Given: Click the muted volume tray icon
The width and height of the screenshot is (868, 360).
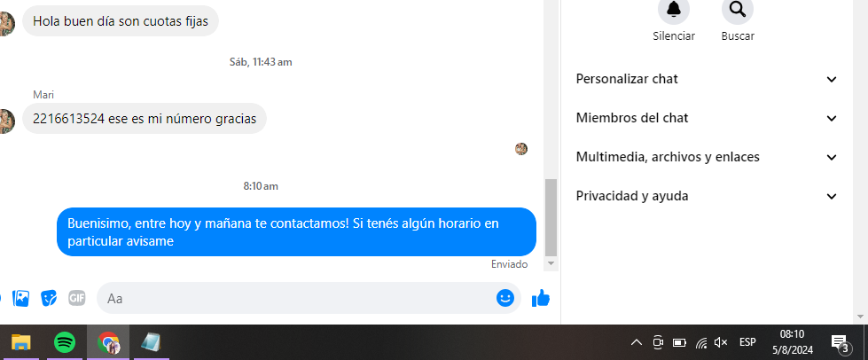Looking at the screenshot, I should click(x=720, y=343).
